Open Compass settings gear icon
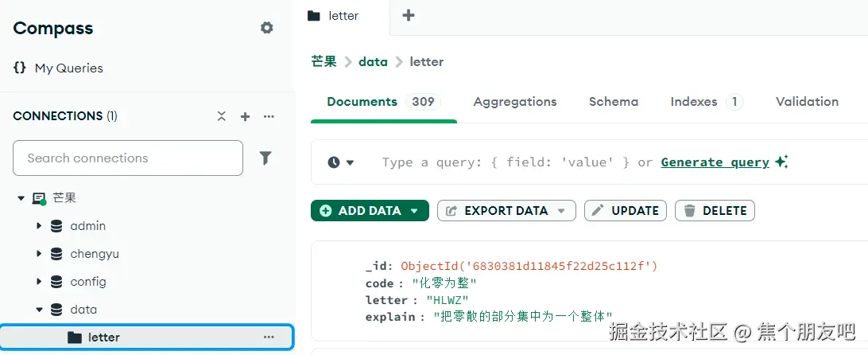Screen dimensions: 868x355 tap(267, 28)
